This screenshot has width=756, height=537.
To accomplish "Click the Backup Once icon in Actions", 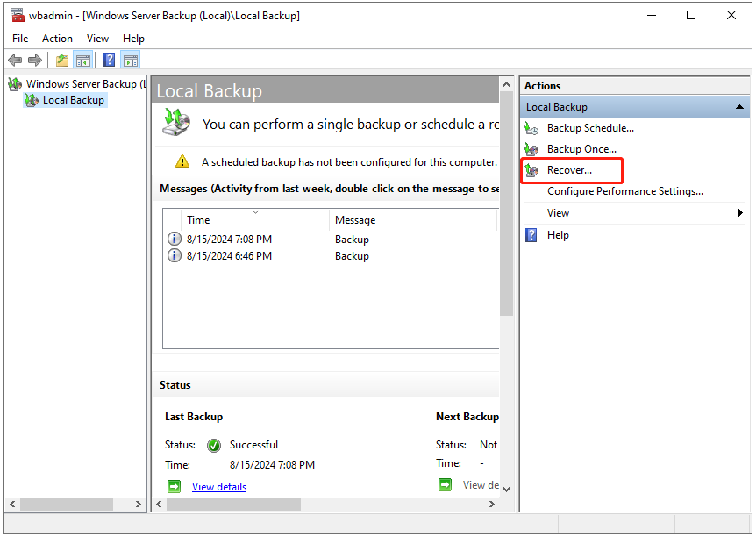I will 531,149.
